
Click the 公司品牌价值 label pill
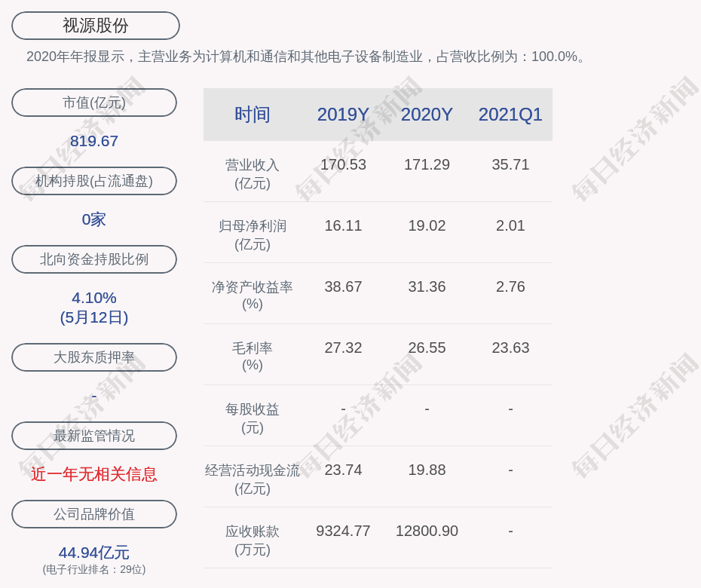[94, 514]
